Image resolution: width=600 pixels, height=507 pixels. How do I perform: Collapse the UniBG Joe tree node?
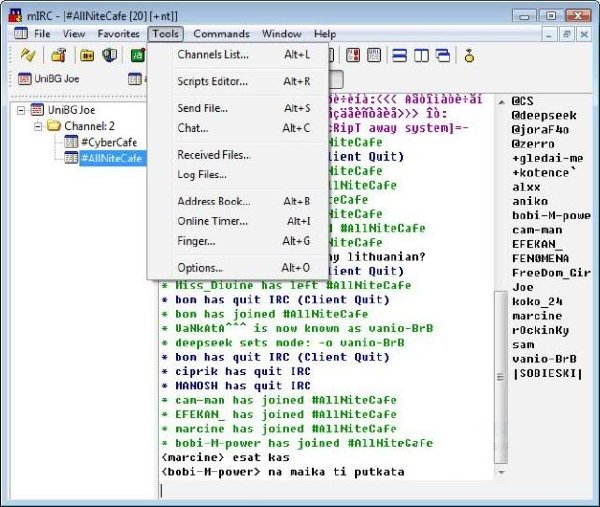coord(21,110)
